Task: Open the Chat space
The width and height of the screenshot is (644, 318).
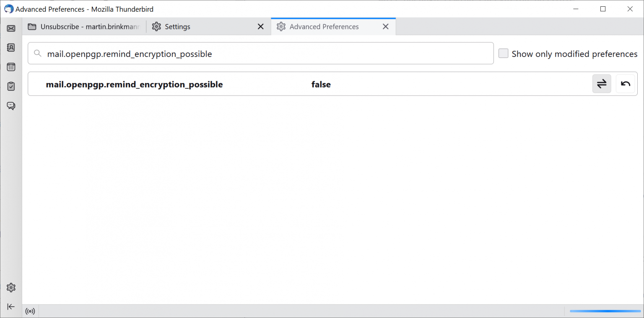Action: [x=11, y=106]
